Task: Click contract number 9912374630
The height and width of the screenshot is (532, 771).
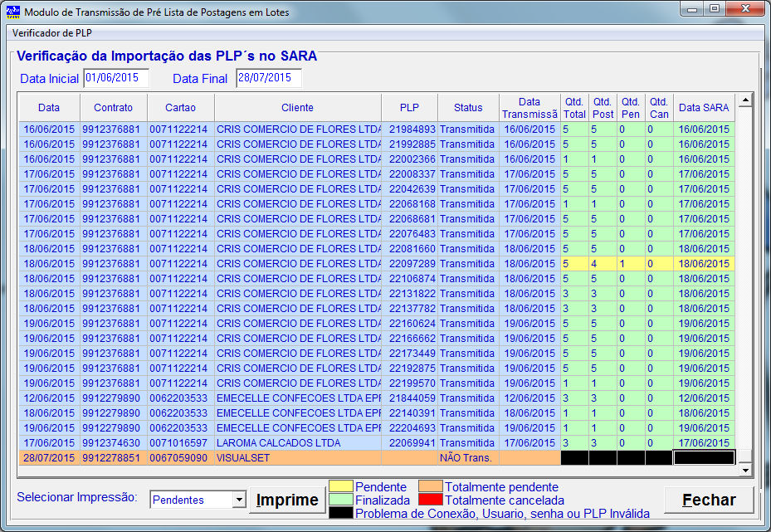Action: (x=113, y=443)
